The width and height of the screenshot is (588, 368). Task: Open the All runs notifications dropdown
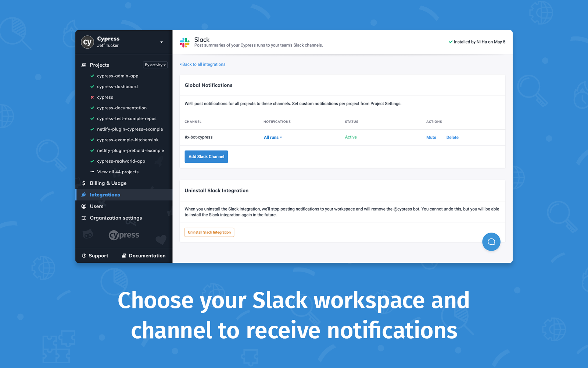(x=273, y=138)
